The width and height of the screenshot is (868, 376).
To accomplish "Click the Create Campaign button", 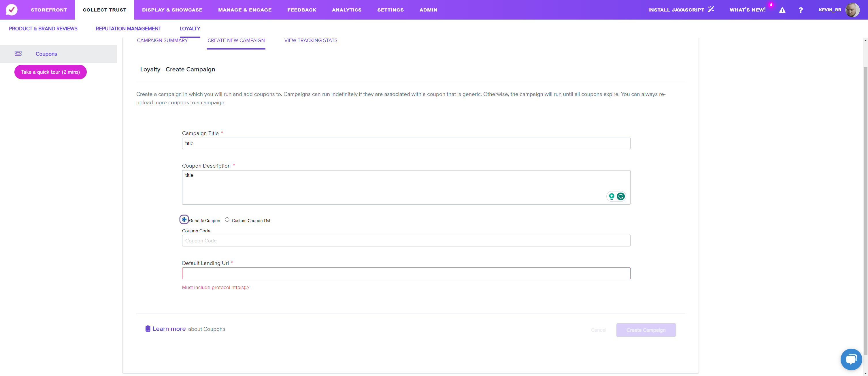I will [x=646, y=330].
